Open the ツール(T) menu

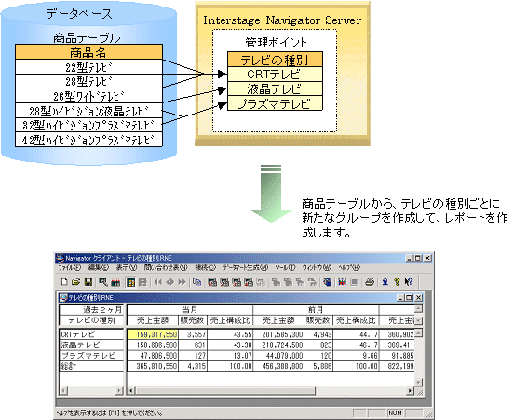[x=285, y=267]
